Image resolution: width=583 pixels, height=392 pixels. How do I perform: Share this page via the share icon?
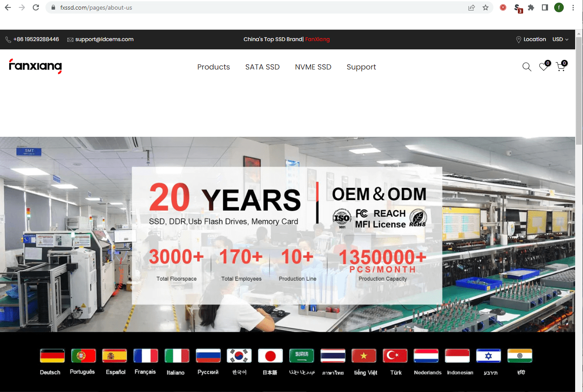coord(472,7)
